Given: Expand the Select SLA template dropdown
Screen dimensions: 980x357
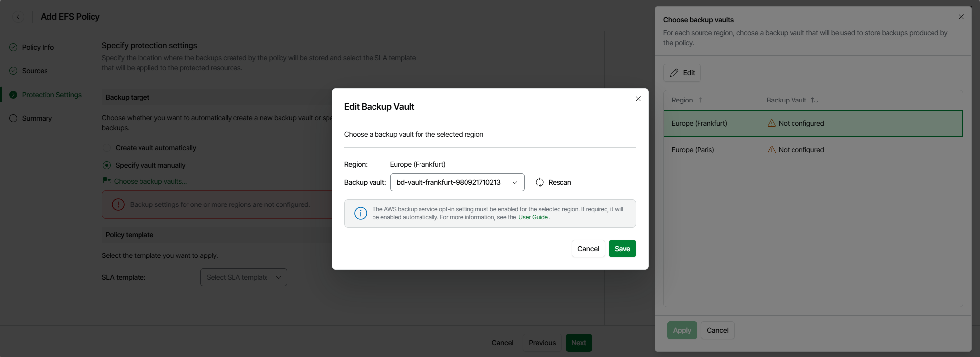Looking at the screenshot, I should (x=243, y=277).
